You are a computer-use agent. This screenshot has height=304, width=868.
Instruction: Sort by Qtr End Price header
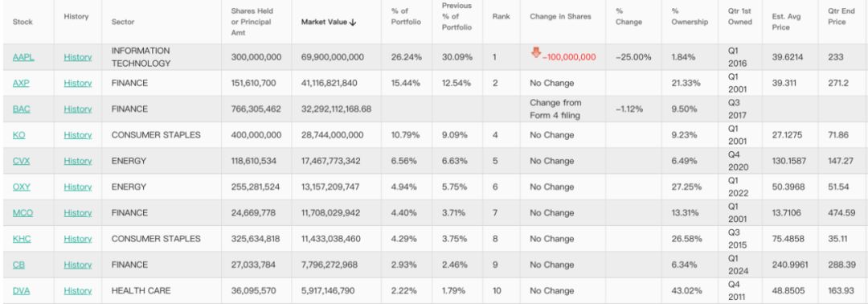pyautogui.click(x=841, y=17)
